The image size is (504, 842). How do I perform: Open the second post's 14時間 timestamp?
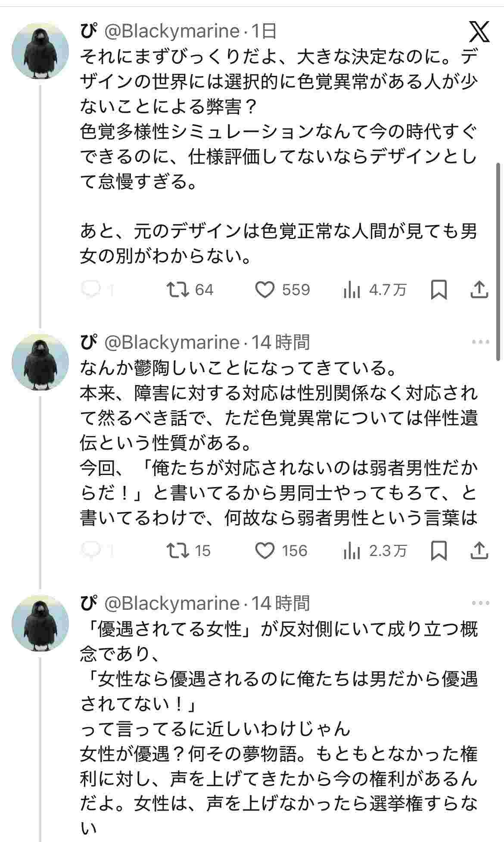(280, 342)
